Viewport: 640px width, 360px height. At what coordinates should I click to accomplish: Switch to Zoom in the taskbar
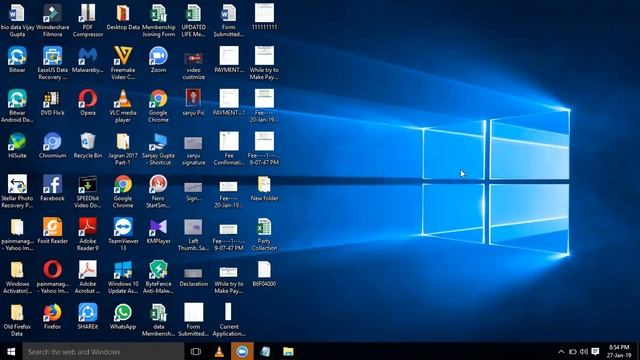tap(242, 351)
